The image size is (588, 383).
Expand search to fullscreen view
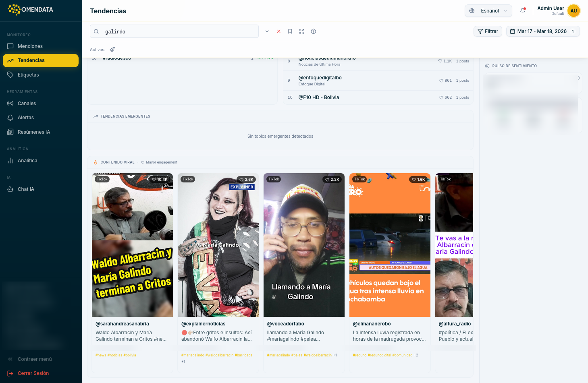[301, 31]
